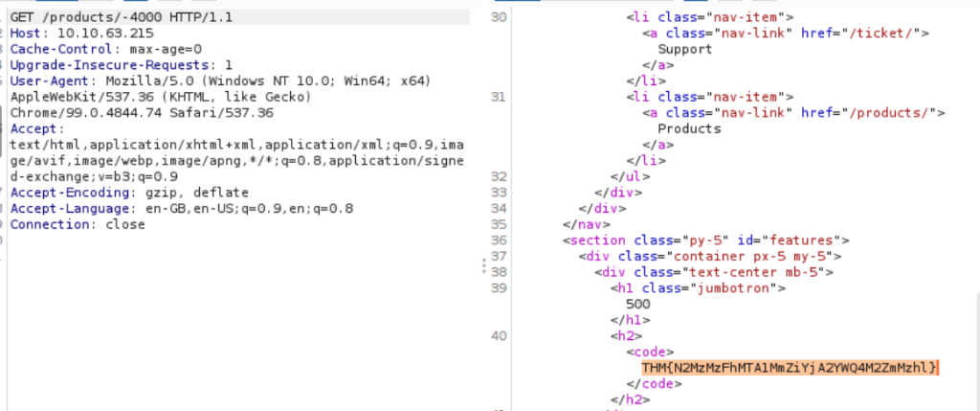Click line number 40 in response gutter

point(500,334)
